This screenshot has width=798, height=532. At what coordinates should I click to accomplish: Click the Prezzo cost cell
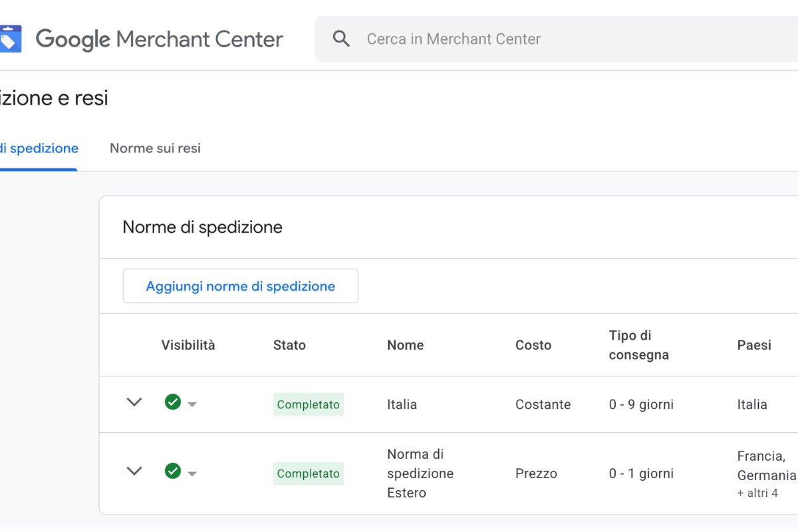click(x=536, y=473)
